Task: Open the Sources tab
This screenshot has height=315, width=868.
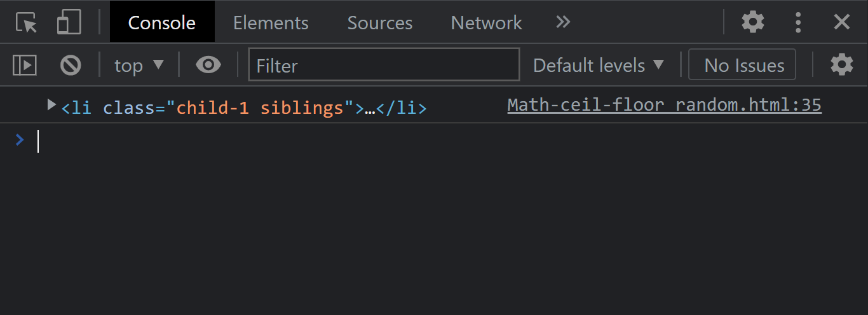Action: click(x=380, y=23)
